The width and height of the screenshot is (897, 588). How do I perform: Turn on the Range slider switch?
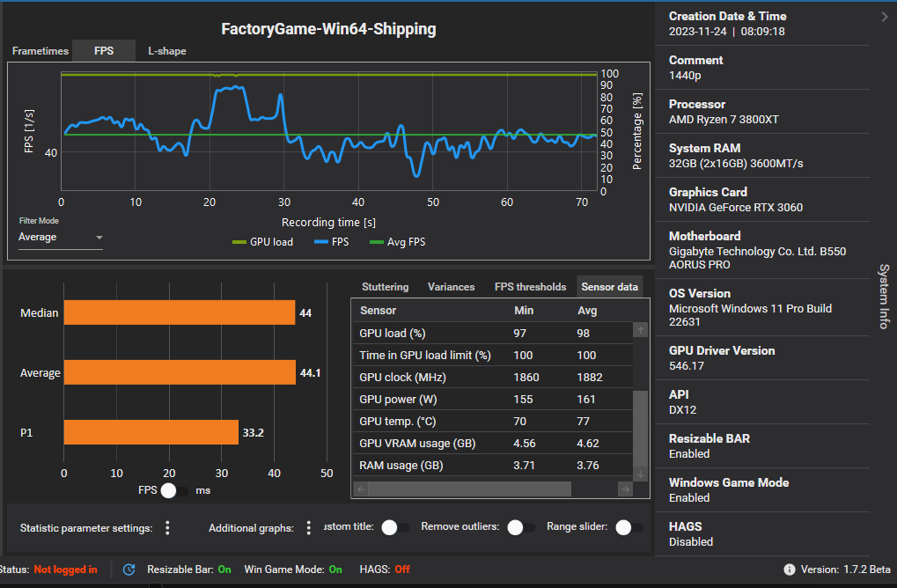(629, 527)
